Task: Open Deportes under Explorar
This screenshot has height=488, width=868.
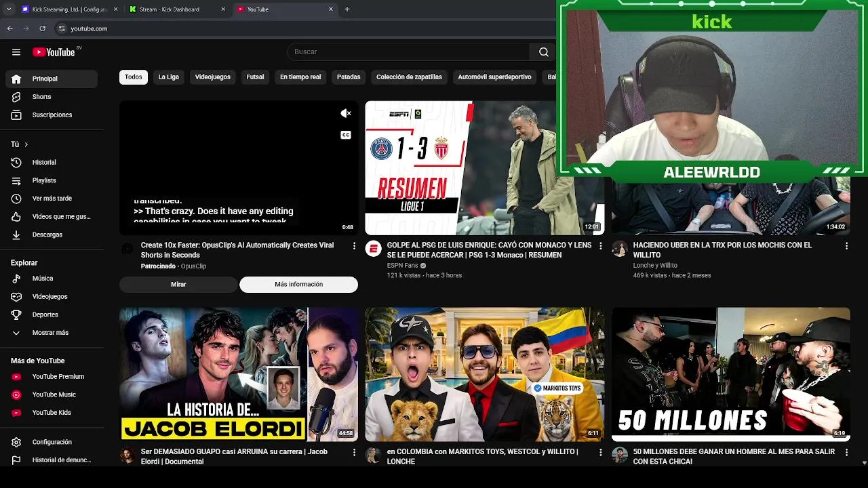Action: 52,314
